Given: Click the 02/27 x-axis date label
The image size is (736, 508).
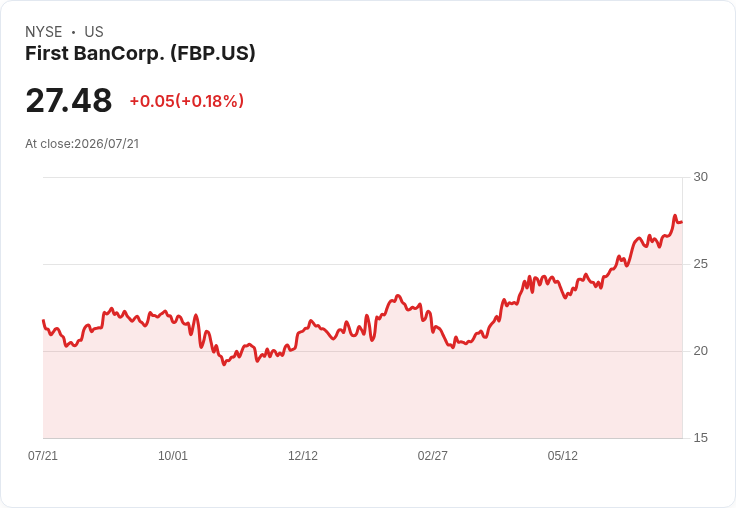Looking at the screenshot, I should click(x=433, y=455).
